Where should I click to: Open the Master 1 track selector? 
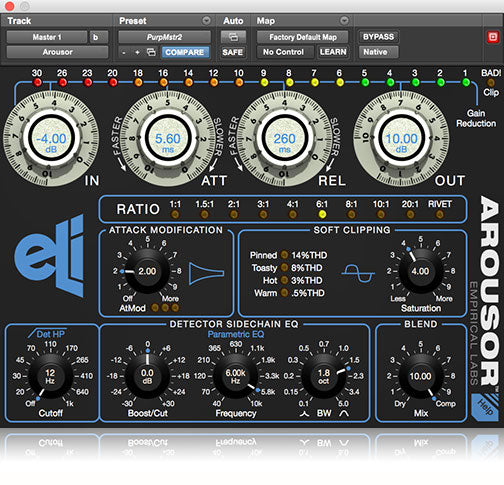tap(47, 37)
